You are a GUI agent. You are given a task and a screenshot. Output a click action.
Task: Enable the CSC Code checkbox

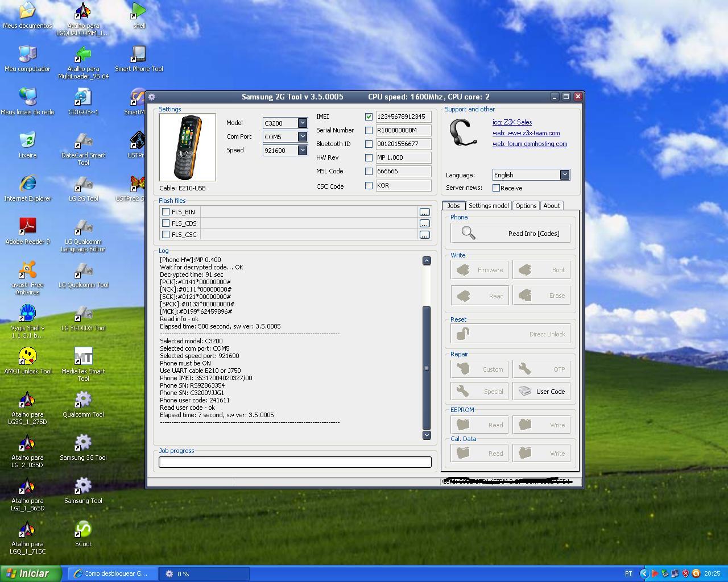pyautogui.click(x=369, y=185)
